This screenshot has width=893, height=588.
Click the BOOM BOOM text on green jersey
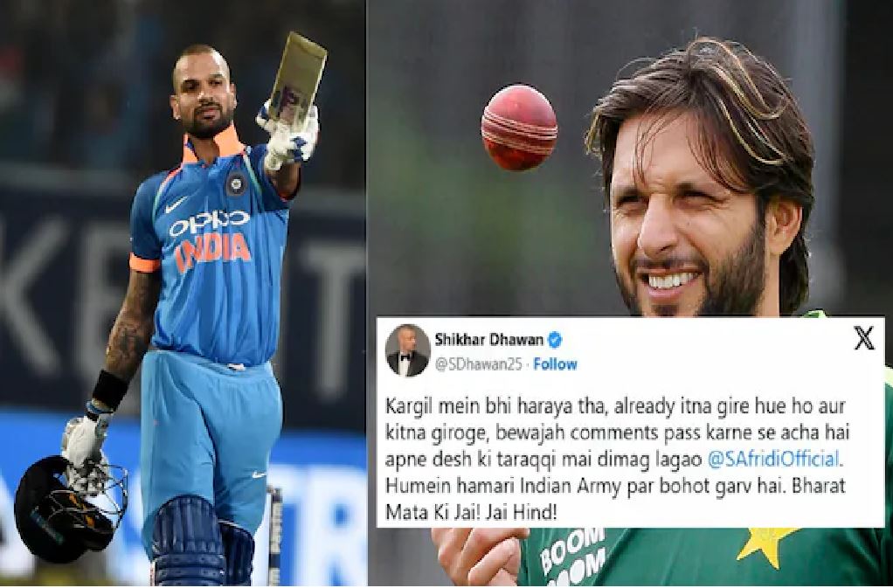[x=572, y=554]
